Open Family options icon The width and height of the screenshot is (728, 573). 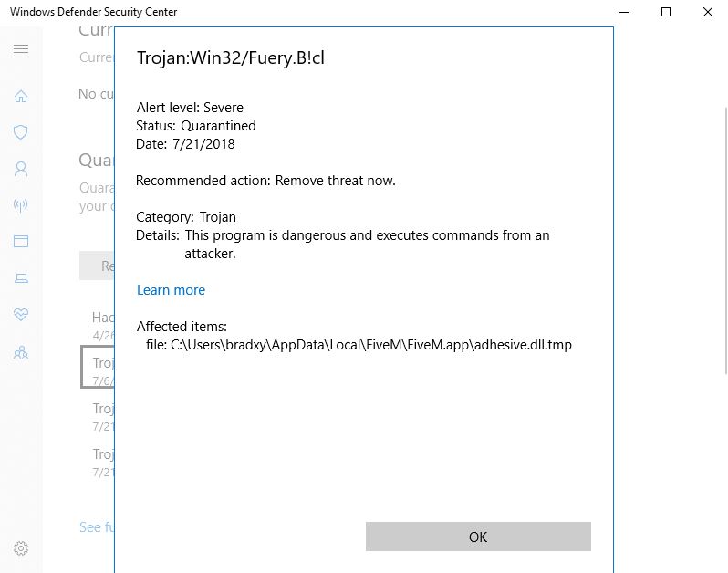(21, 353)
